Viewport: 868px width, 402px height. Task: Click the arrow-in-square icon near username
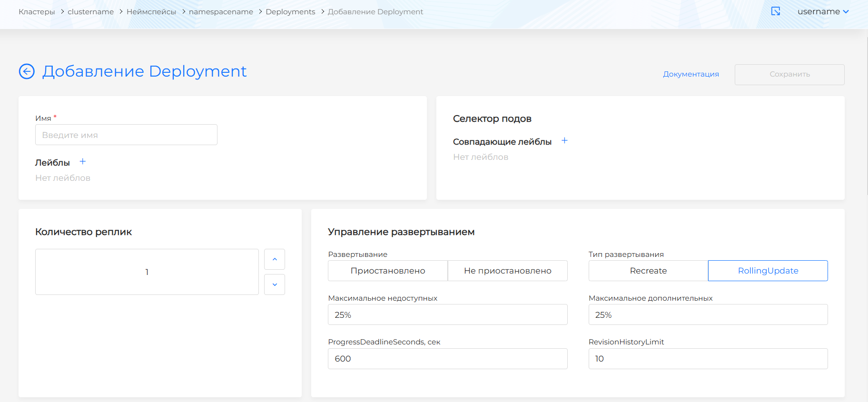[x=775, y=11]
